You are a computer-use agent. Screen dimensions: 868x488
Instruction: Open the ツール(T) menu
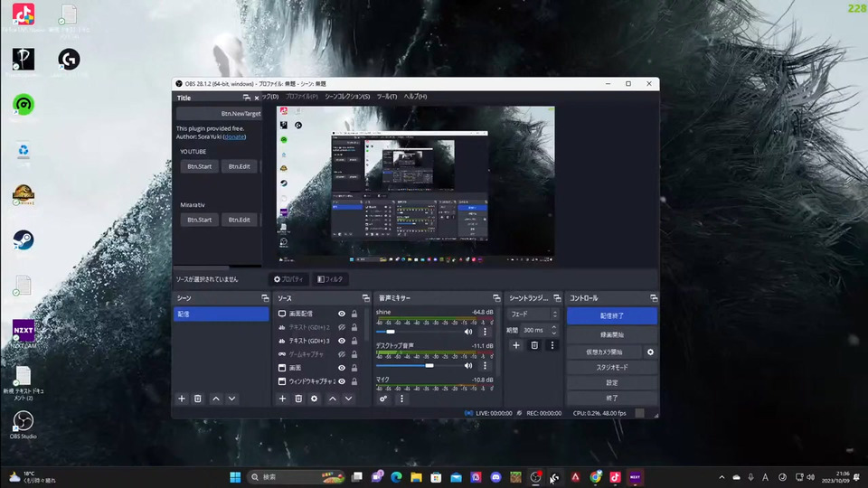[x=386, y=96]
